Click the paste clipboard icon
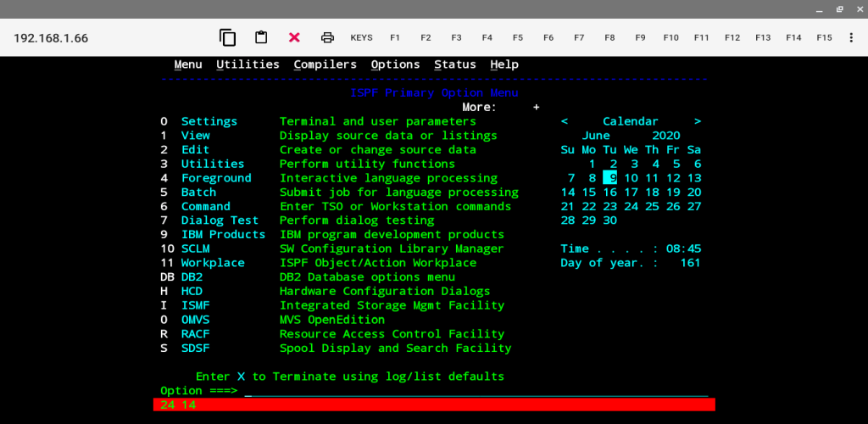 [261, 37]
